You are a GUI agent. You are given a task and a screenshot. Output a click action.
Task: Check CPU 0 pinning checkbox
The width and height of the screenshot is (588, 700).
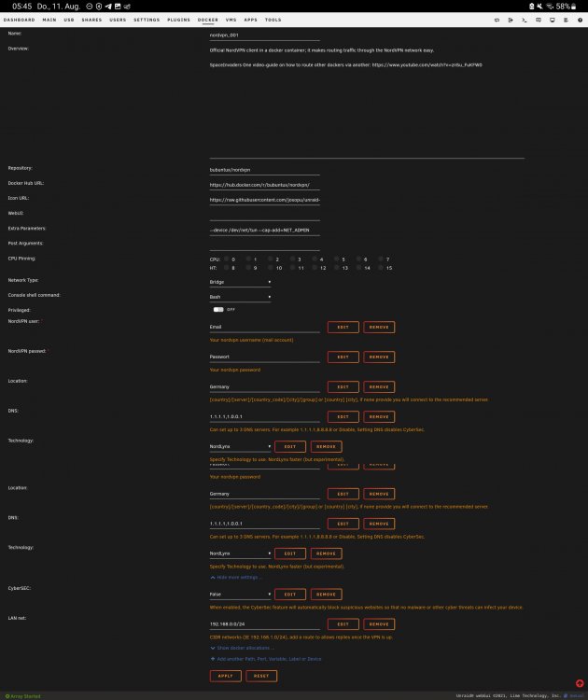227,259
